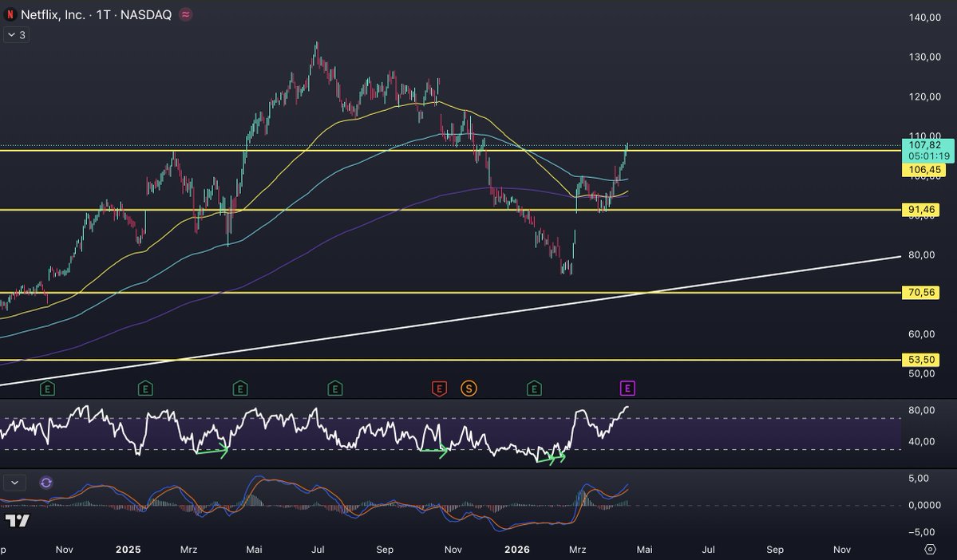Click the purple refresh icon in MACD pane
This screenshot has width=957, height=560.
(x=45, y=483)
